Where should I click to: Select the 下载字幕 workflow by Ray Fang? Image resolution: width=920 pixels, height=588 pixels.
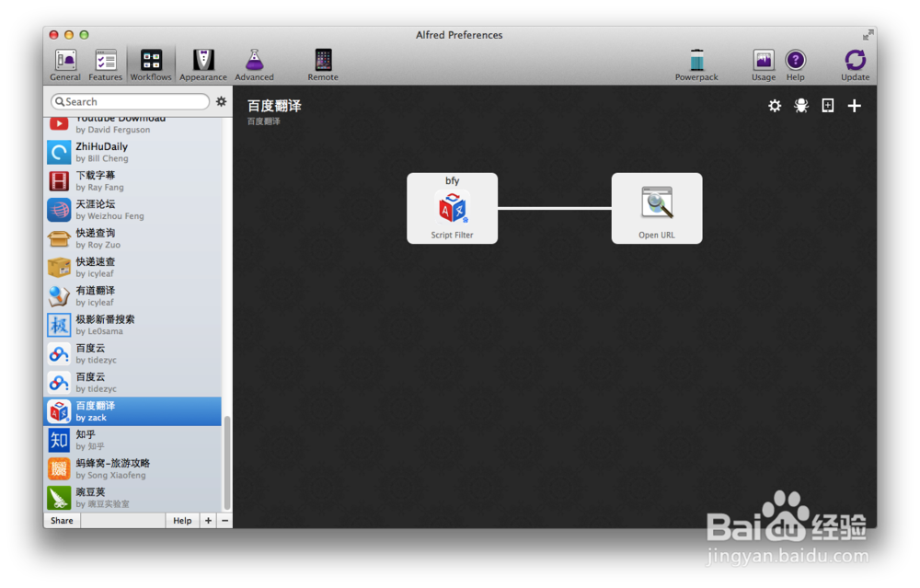(x=132, y=180)
